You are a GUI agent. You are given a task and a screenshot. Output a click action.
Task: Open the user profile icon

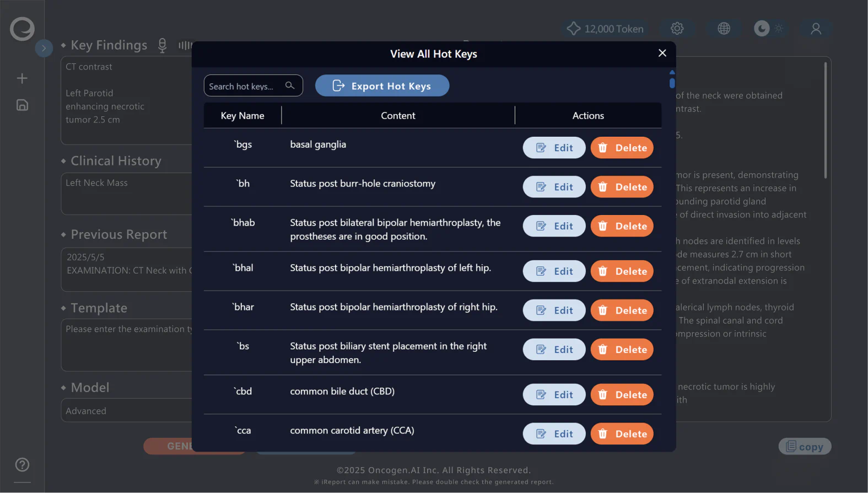(816, 29)
